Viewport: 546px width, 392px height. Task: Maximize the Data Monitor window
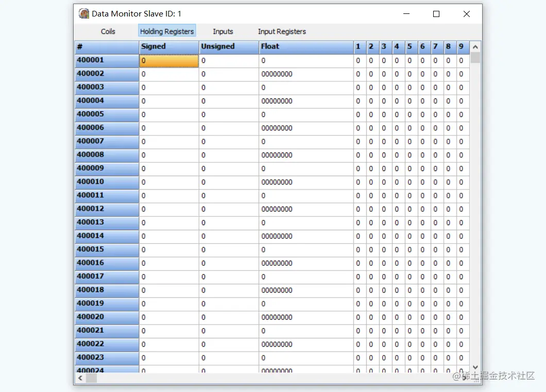436,14
